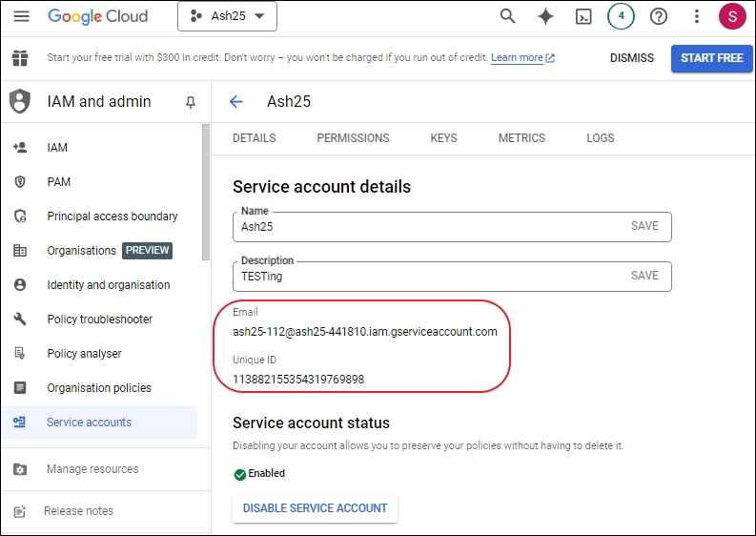This screenshot has width=756, height=536.
Task: Click the gift icon in trial banner
Action: (20, 58)
